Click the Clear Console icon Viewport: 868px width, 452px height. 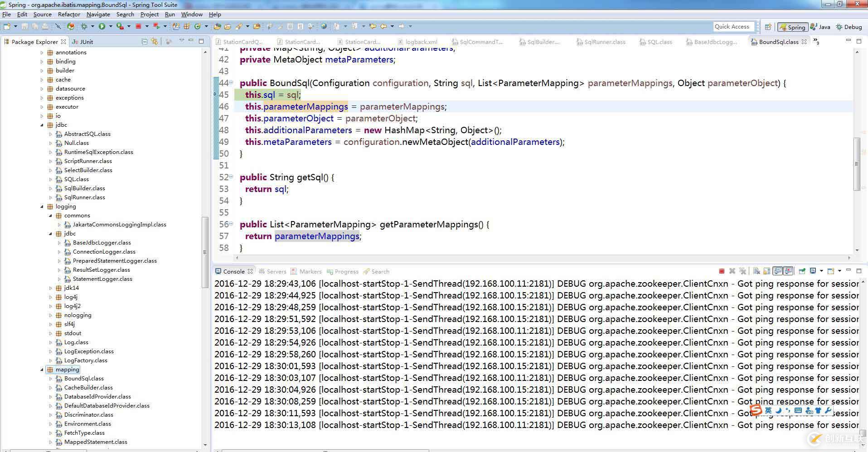756,271
